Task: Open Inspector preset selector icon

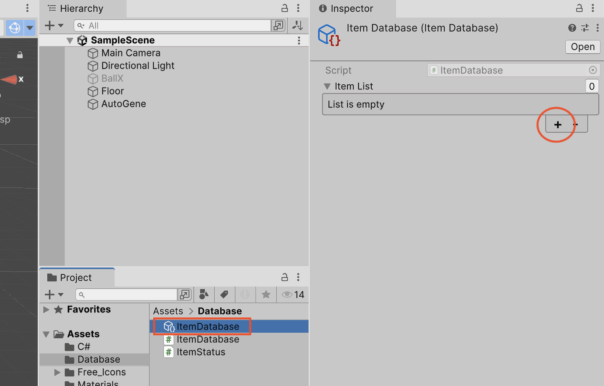Action: click(x=585, y=28)
